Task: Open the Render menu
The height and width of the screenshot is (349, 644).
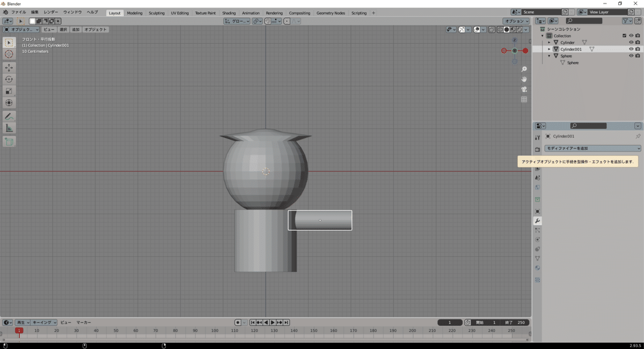Action: pyautogui.click(x=51, y=12)
